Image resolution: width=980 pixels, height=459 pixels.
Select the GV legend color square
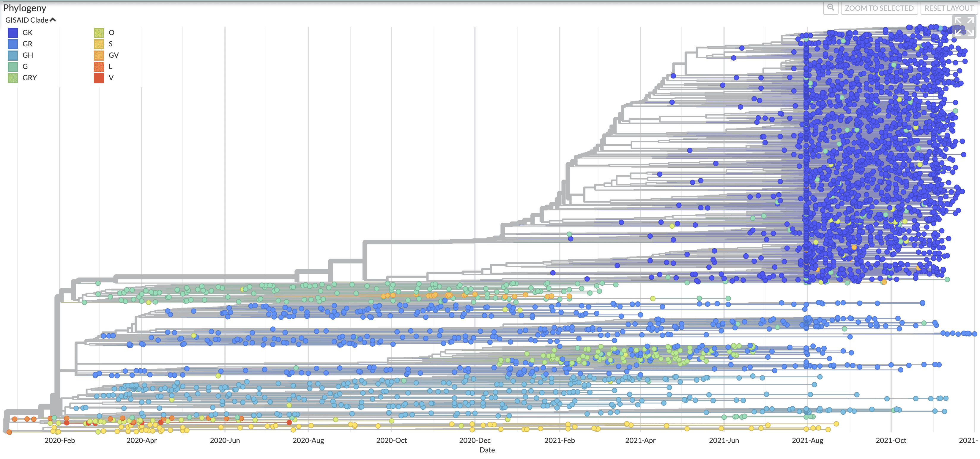(99, 55)
